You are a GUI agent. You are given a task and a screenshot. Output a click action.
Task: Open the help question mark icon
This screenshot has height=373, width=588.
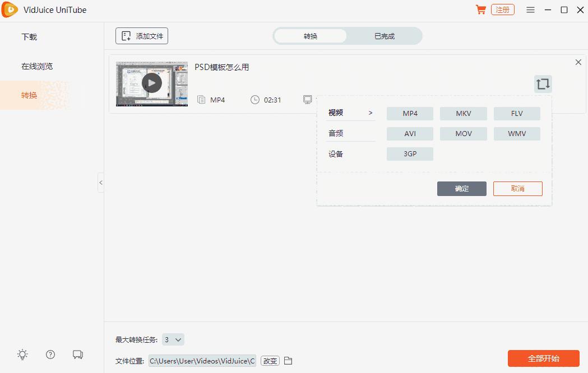50,355
